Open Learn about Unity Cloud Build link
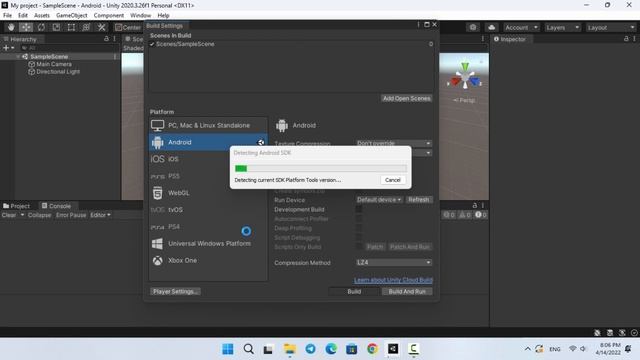This screenshot has width=640, height=360. point(393,280)
